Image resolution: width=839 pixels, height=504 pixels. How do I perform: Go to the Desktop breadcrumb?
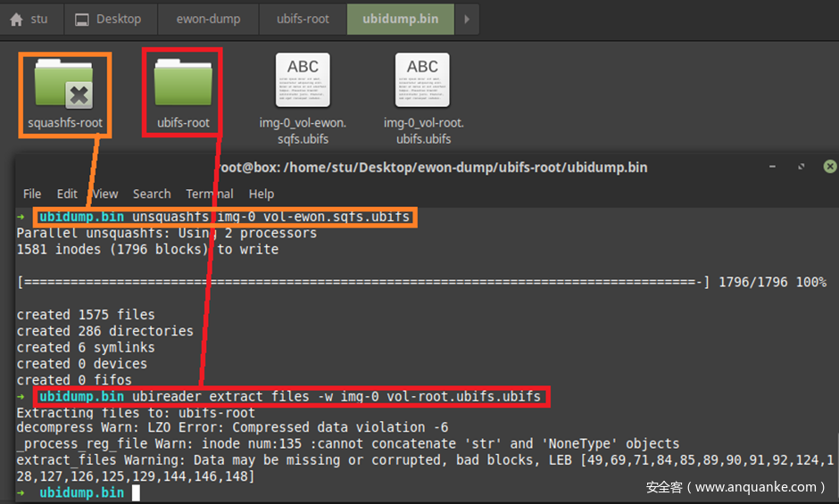point(110,20)
